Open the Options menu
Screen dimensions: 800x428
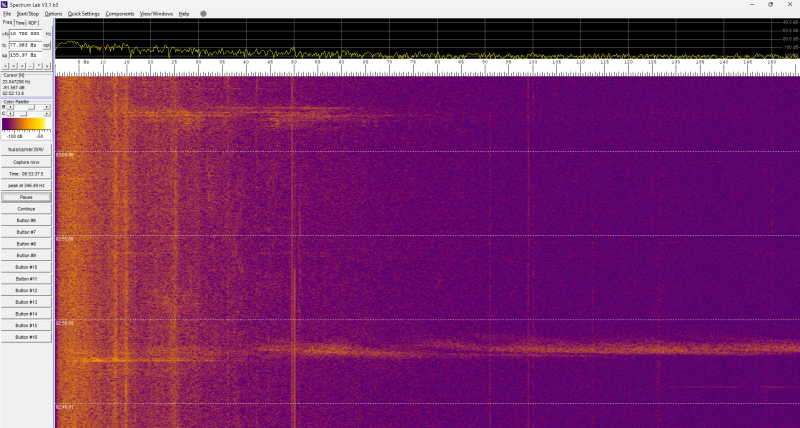tap(53, 14)
